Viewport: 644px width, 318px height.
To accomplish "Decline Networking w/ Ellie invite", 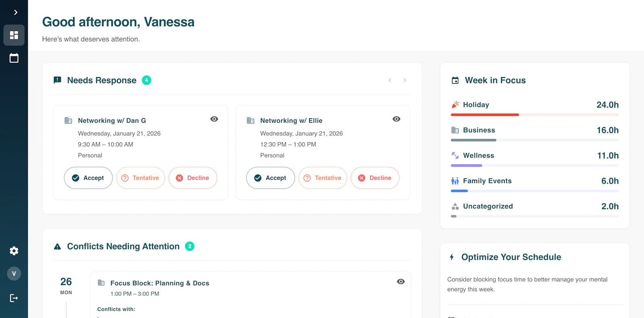I will tap(375, 178).
